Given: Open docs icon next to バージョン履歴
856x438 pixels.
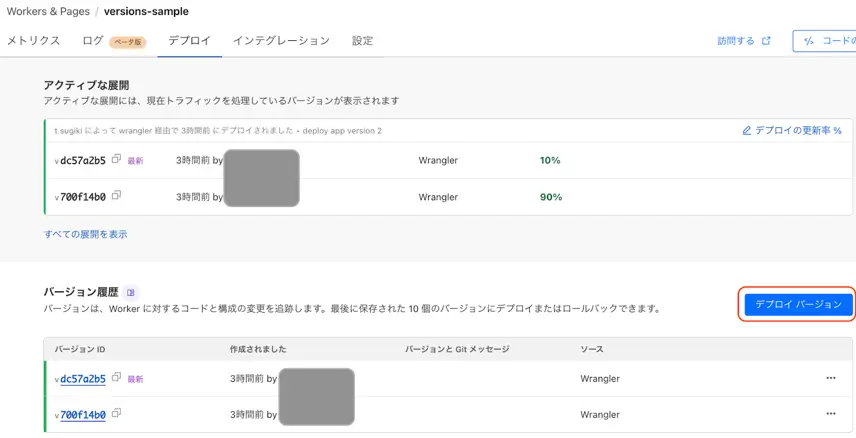Looking at the screenshot, I should tap(130, 293).
